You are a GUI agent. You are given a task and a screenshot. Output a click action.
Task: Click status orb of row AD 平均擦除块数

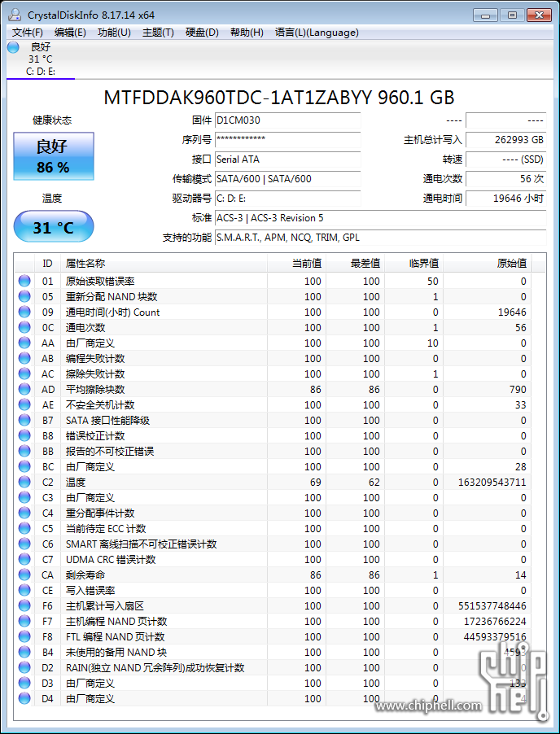(24, 390)
